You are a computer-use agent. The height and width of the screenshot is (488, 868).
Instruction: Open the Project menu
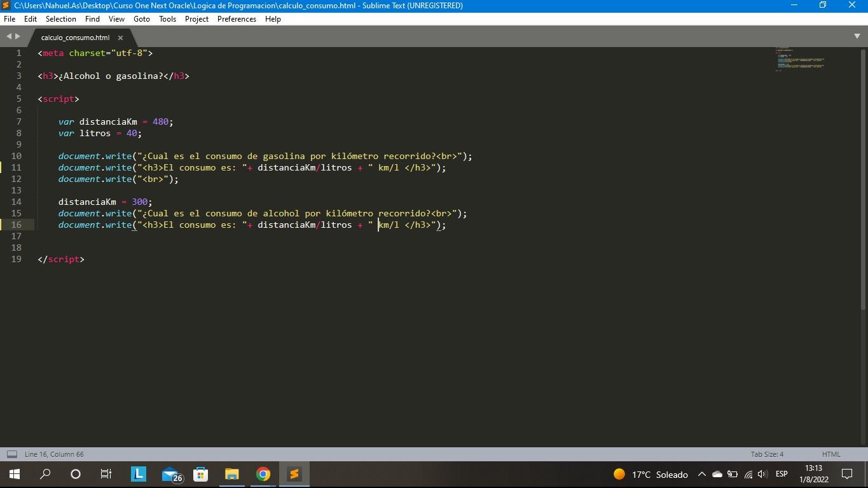pos(197,19)
